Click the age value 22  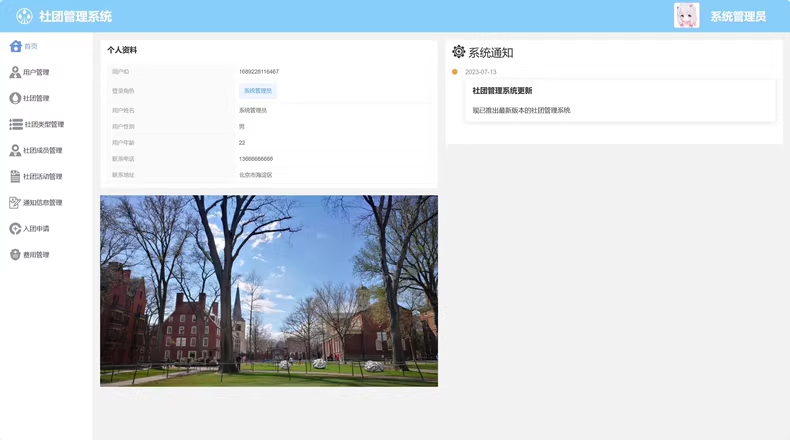tap(242, 143)
